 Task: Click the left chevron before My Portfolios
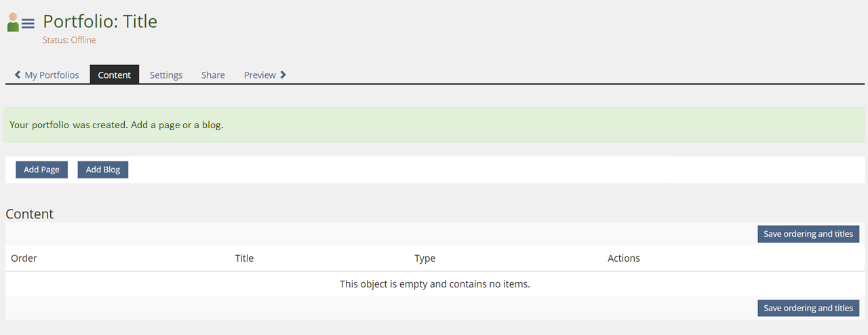coord(18,75)
